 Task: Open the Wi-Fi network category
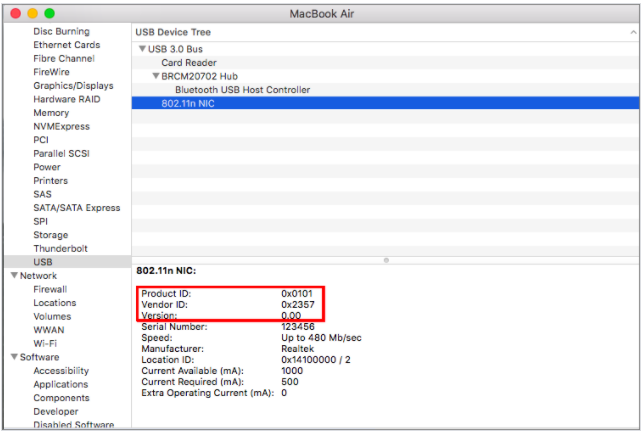point(46,343)
